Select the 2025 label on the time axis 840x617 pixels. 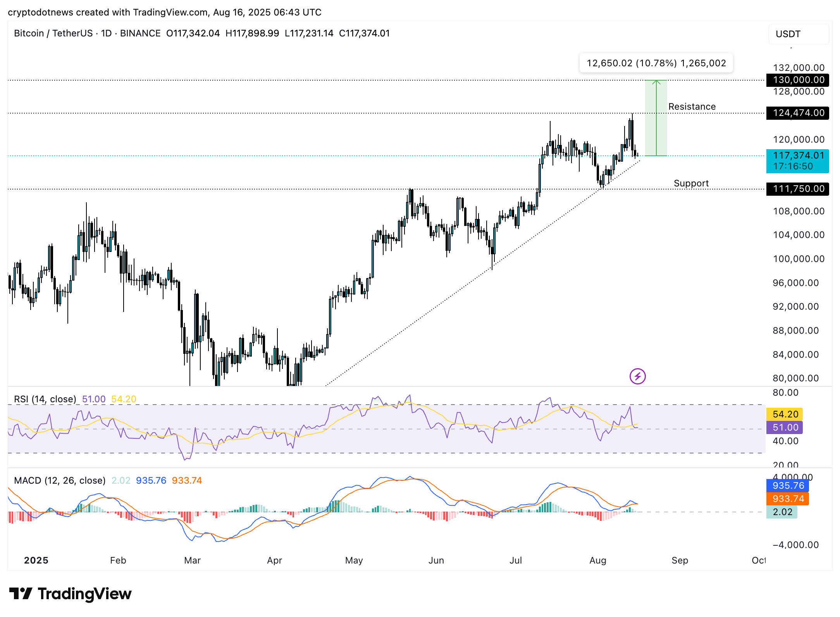[37, 560]
